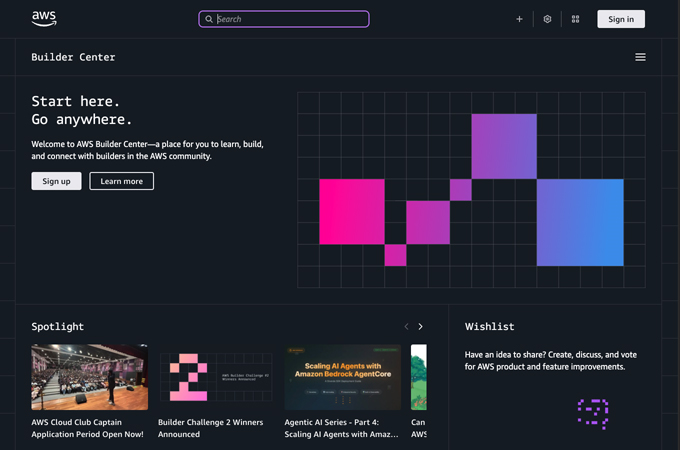Click the AWS logo
The width and height of the screenshot is (680, 450).
[44, 19]
